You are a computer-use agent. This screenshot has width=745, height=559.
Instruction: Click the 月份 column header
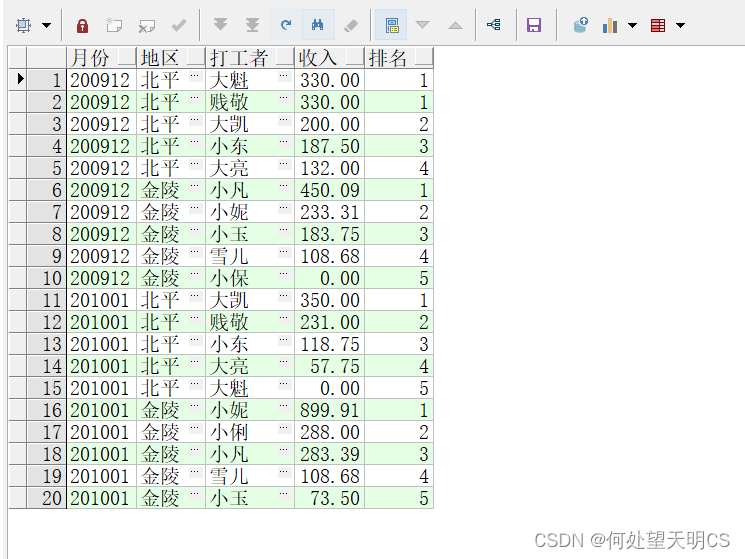[x=102, y=58]
